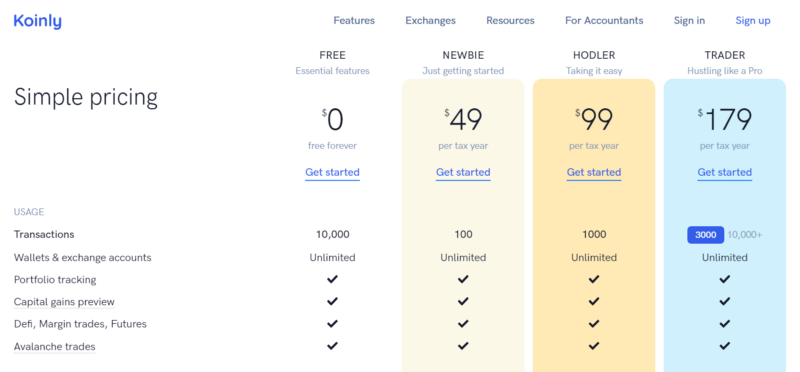Click the Sign up link
Screen dimensions: 800x372
point(753,20)
